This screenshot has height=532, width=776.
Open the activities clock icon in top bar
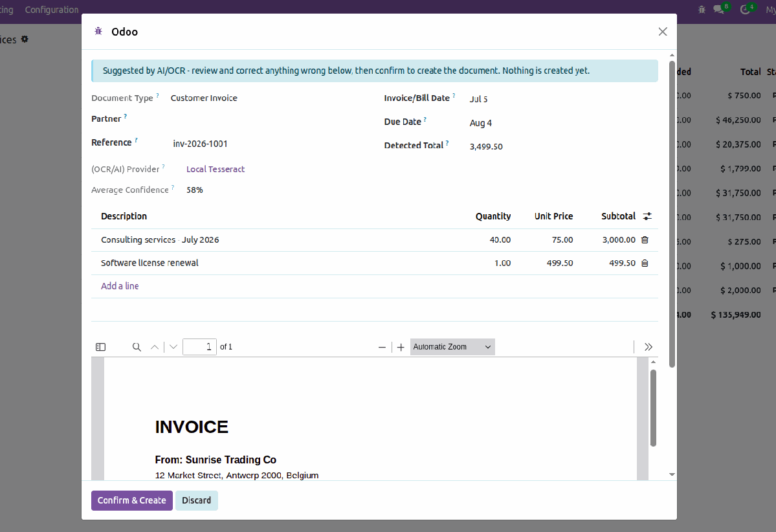[x=746, y=10]
